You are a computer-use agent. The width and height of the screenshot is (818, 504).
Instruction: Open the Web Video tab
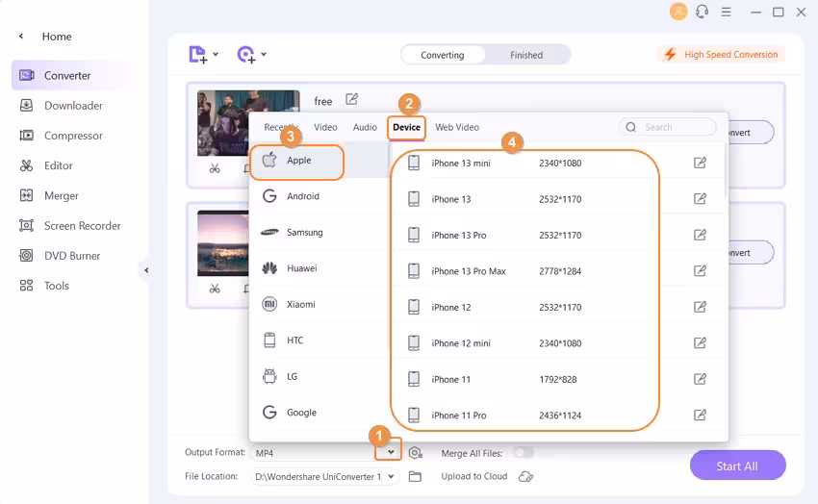click(x=457, y=127)
